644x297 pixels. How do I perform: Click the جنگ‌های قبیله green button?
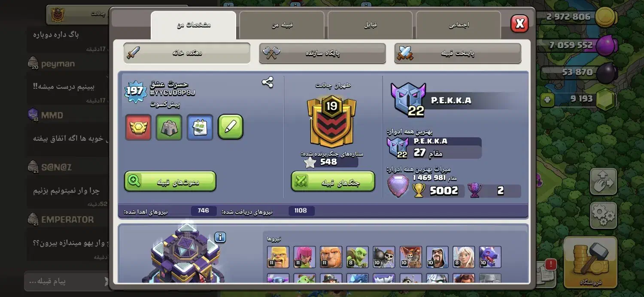pos(333,181)
